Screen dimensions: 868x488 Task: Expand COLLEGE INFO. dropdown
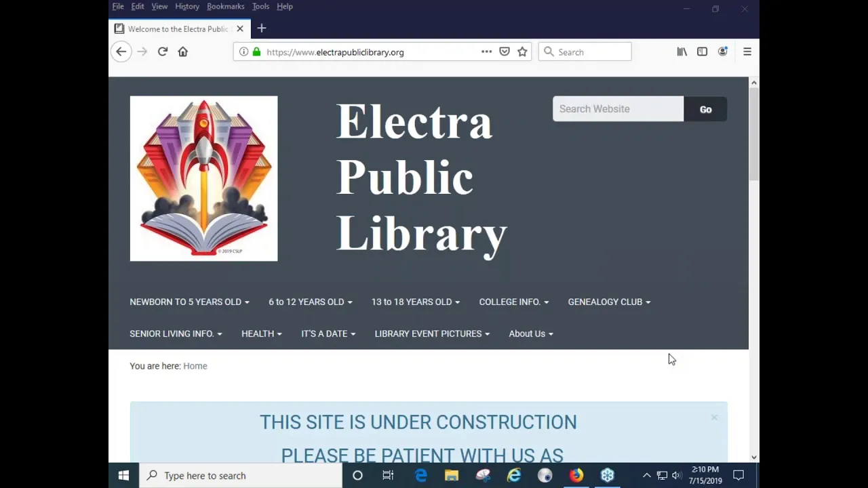pos(513,302)
